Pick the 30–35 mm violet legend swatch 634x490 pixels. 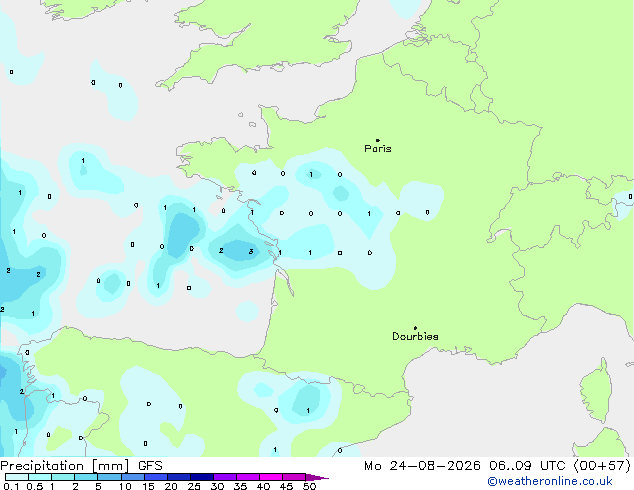225,477
